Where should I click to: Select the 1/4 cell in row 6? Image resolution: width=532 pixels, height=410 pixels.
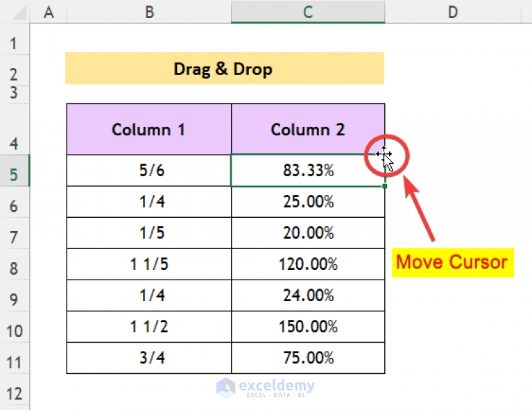(x=149, y=202)
